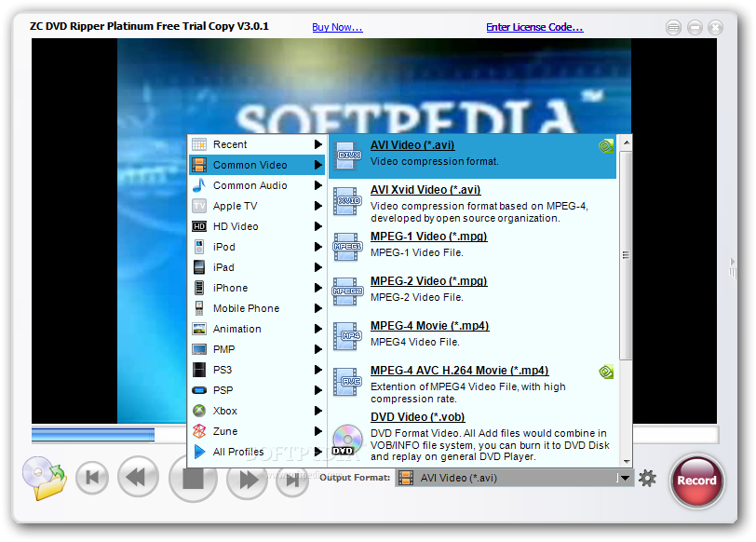Open the PS3 category
756x542 pixels.
tap(257, 370)
